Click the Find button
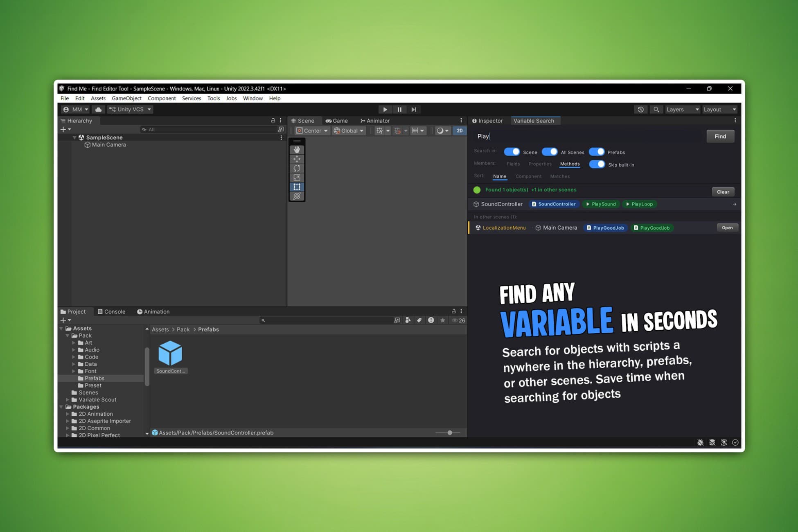This screenshot has height=532, width=798. pyautogui.click(x=720, y=136)
